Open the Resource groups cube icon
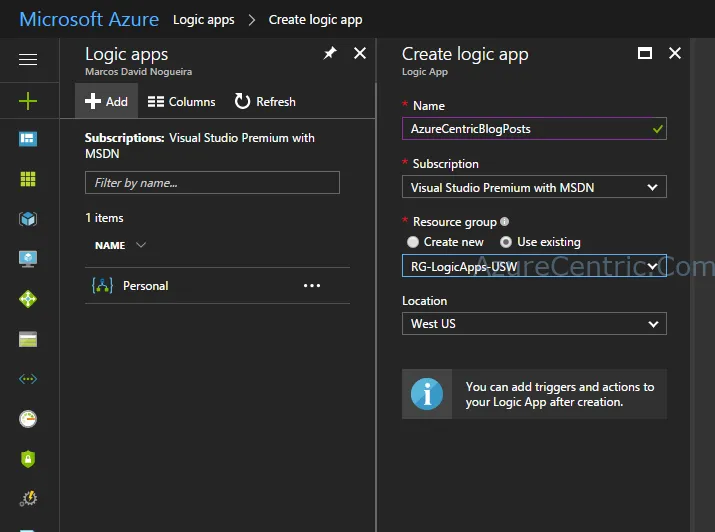 28,219
